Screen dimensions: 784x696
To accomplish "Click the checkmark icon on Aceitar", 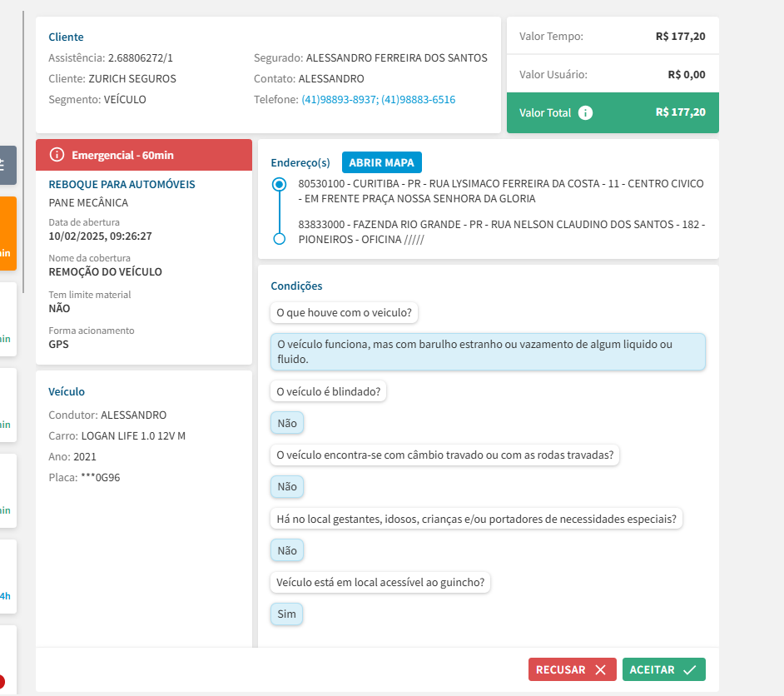I will [x=689, y=669].
